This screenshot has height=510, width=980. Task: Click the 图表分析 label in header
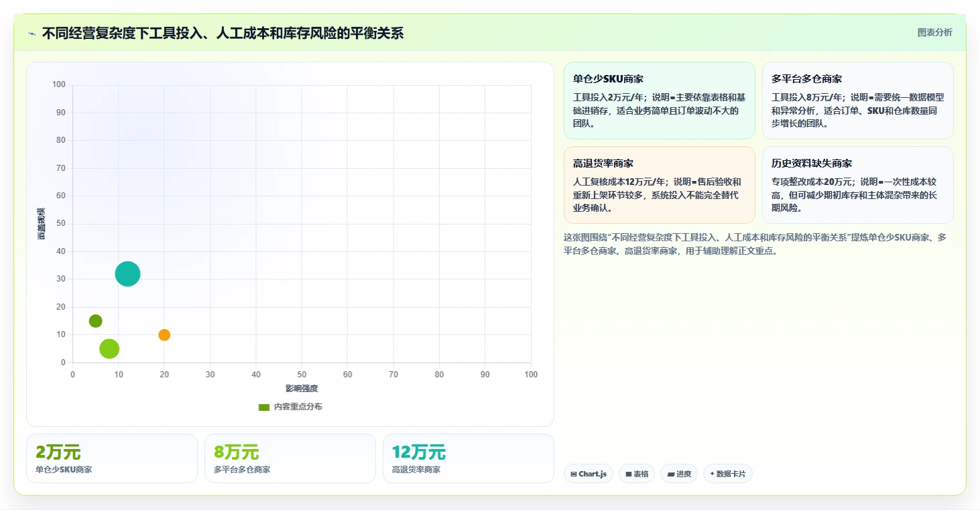[x=934, y=32]
